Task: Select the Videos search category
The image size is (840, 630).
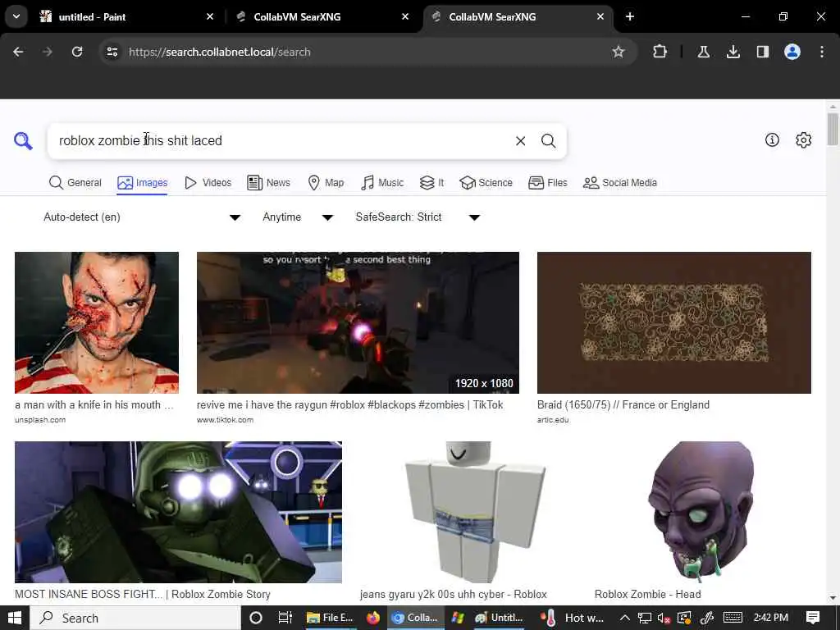Action: (x=208, y=183)
